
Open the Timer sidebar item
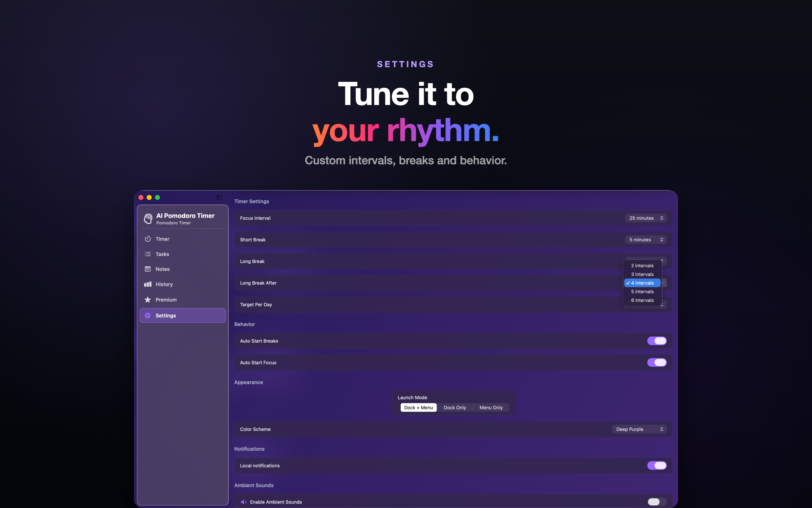pyautogui.click(x=182, y=239)
